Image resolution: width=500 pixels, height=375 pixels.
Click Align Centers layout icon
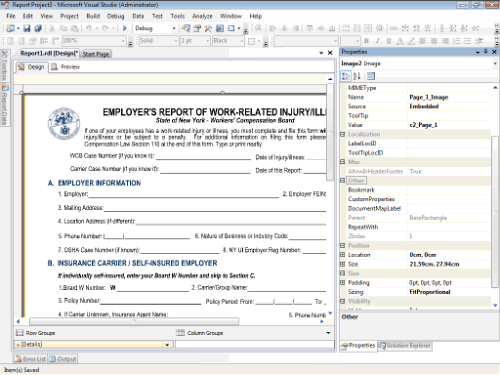point(284,28)
